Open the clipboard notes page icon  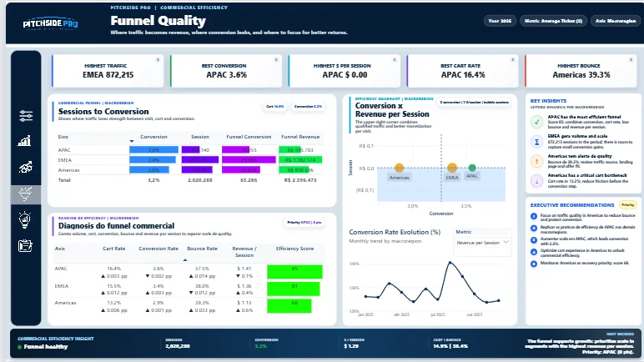(x=26, y=246)
